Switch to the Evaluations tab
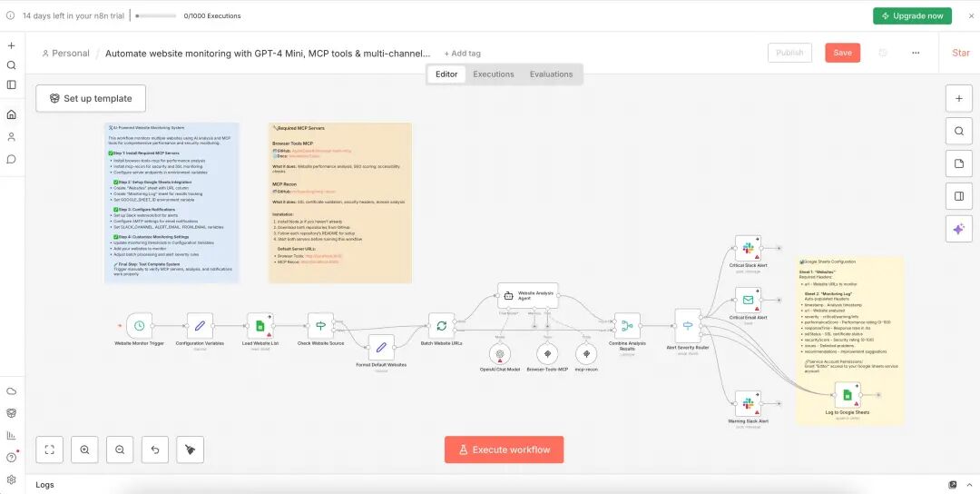The image size is (980, 494). tap(552, 74)
